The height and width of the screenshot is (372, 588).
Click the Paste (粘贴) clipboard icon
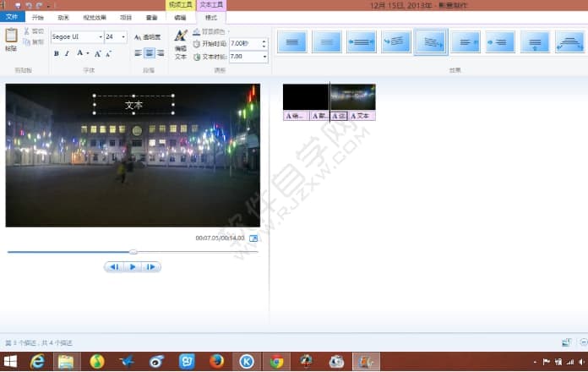point(11,38)
